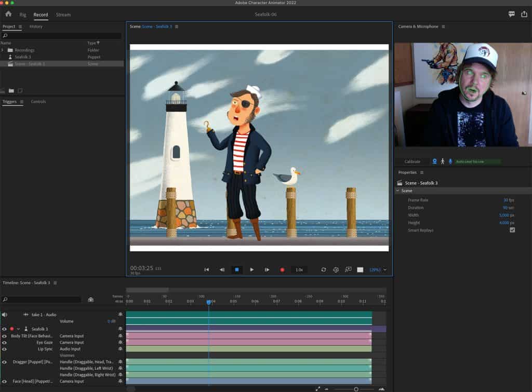The width and height of the screenshot is (532, 392).
Task: Click the new folder icon in Project panel
Action: point(11,90)
